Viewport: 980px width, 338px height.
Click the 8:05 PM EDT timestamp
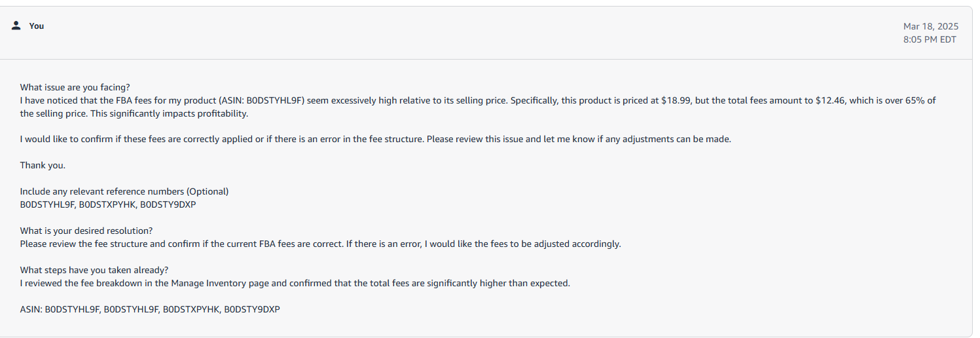pyautogui.click(x=930, y=39)
